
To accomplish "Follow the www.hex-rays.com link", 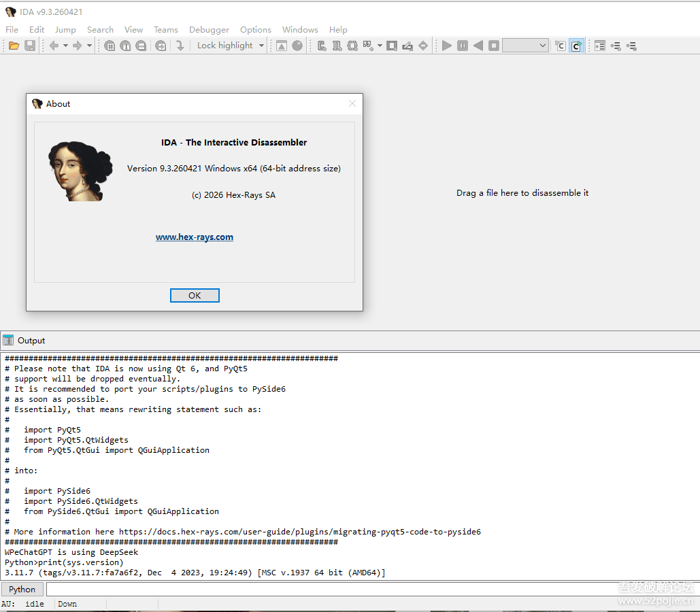I will click(194, 237).
